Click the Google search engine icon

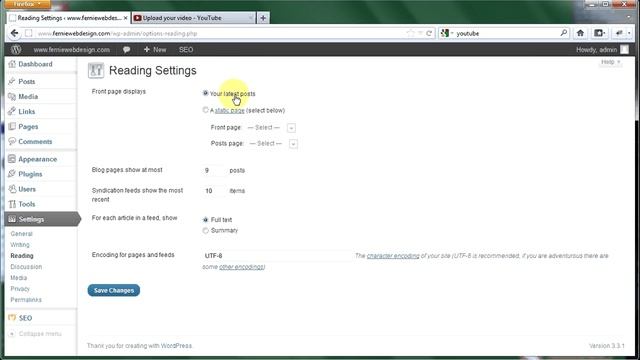[x=445, y=33]
